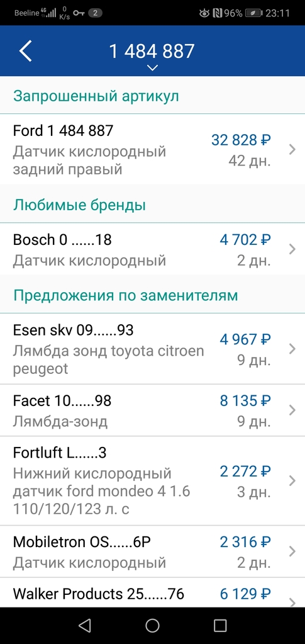Select Ford 1 484 887 item title
This screenshot has width=305, height=644.
click(x=63, y=130)
